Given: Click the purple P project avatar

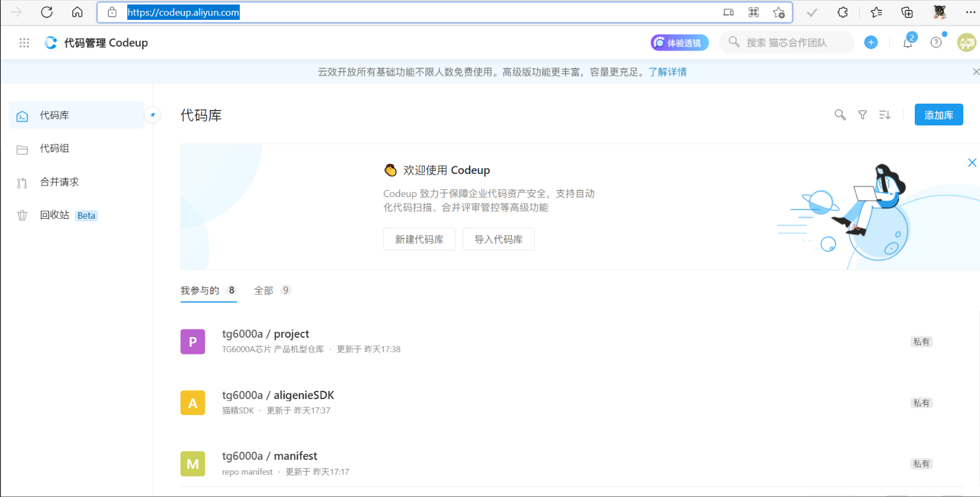Looking at the screenshot, I should (193, 342).
